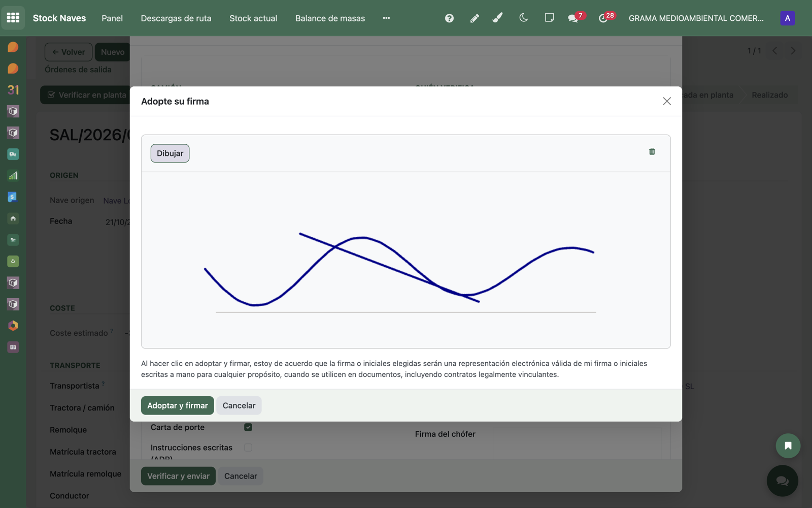Open the dollar document sidebar app
This screenshot has height=508, width=812.
click(13, 197)
